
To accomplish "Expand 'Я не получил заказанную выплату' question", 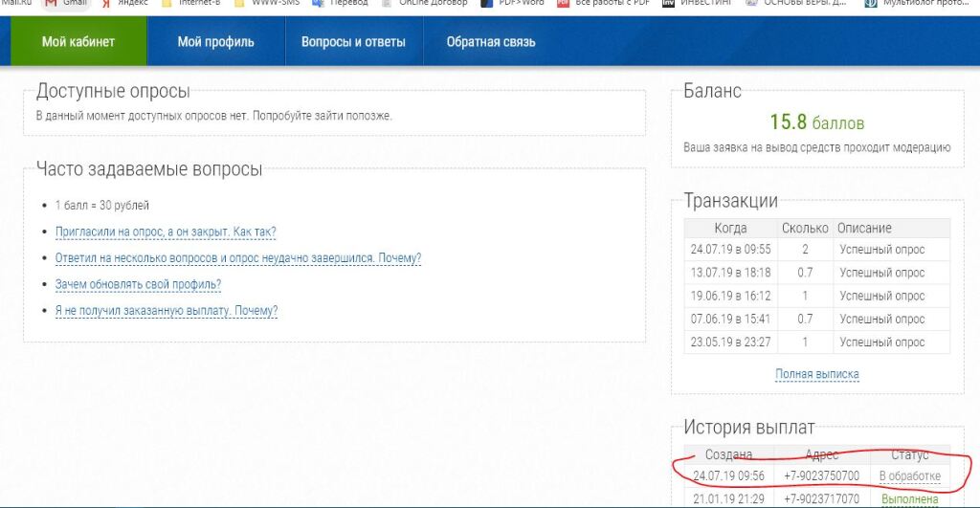I will tap(167, 311).
